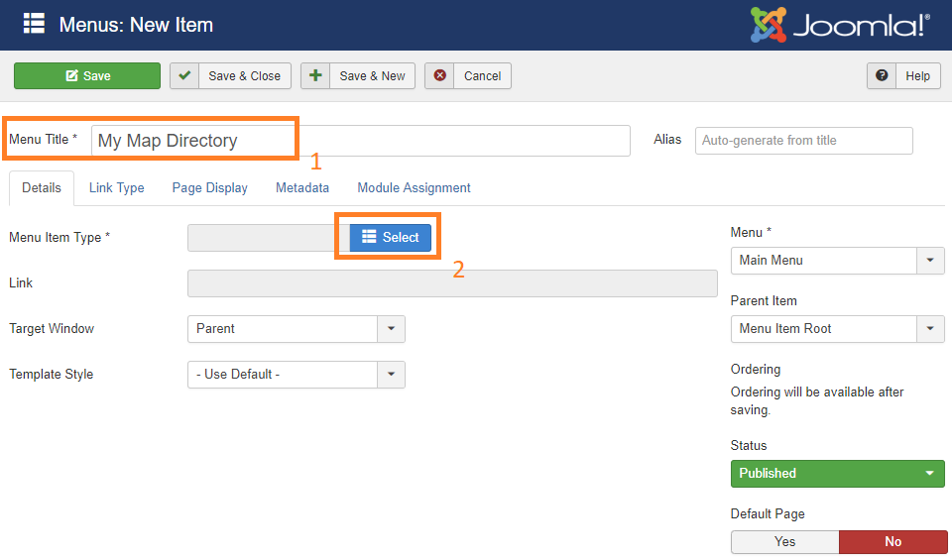Switch to the Details tab

click(42, 188)
